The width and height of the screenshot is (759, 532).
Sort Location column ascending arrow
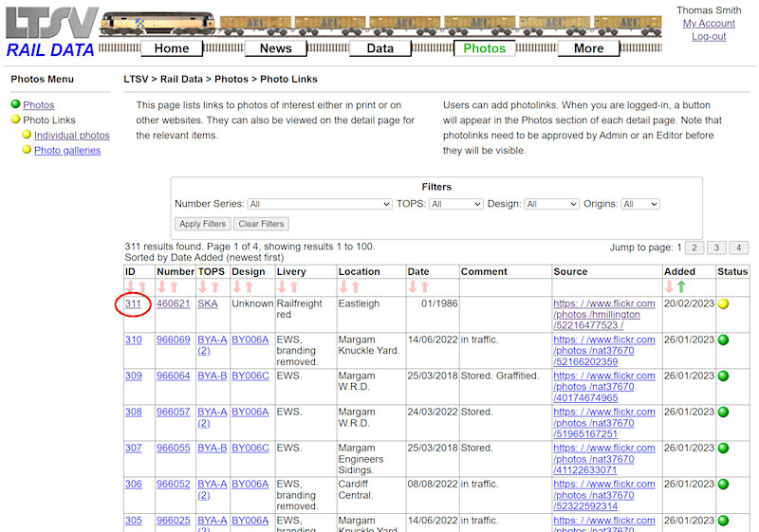click(355, 286)
